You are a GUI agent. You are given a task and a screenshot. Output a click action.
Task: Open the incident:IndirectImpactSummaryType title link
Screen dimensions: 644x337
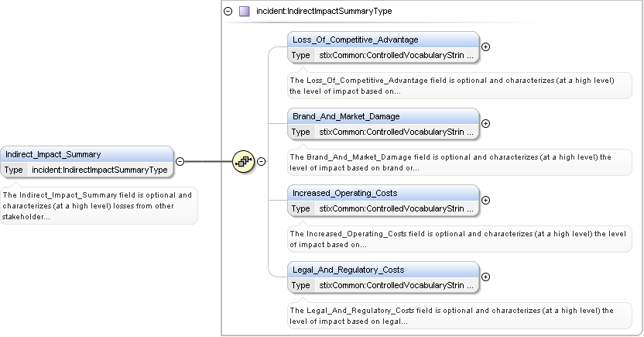click(324, 12)
